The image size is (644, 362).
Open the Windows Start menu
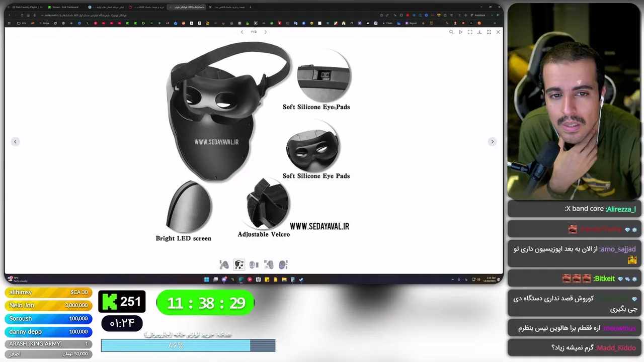[x=206, y=280]
